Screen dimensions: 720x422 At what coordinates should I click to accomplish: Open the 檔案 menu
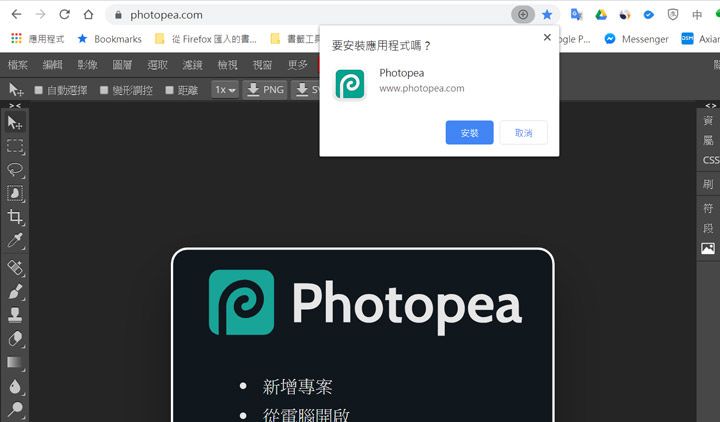point(18,65)
